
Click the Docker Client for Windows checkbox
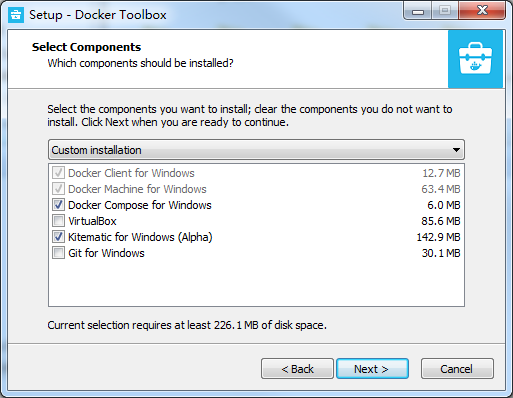(58, 173)
